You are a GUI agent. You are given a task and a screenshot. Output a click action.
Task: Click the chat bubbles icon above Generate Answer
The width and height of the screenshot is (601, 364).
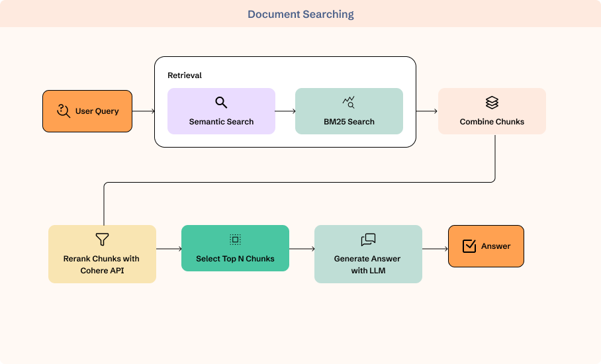click(x=368, y=240)
